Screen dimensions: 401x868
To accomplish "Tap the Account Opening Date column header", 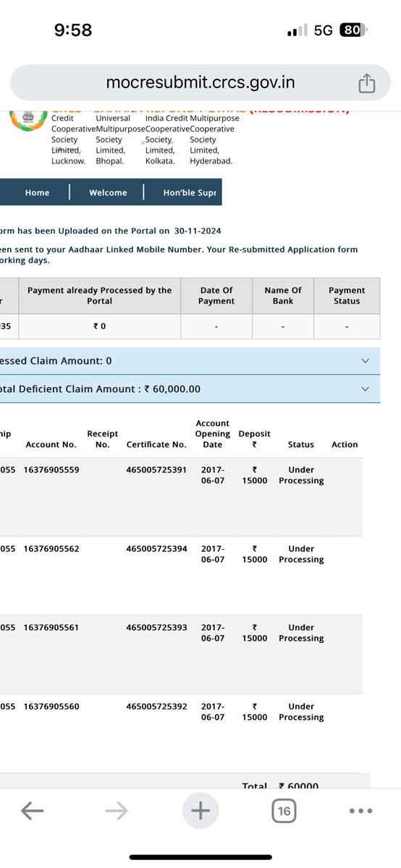I will (x=213, y=434).
